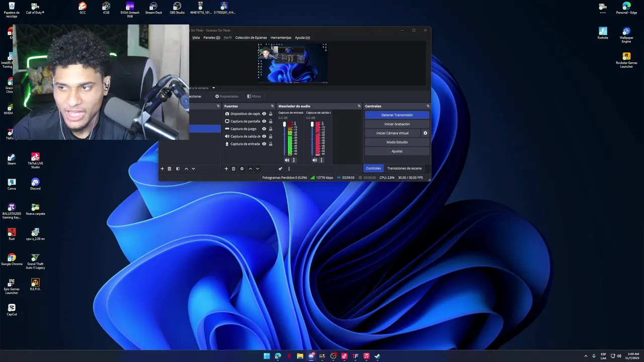Click Modo Estudio button
644x362 pixels.
click(x=397, y=142)
